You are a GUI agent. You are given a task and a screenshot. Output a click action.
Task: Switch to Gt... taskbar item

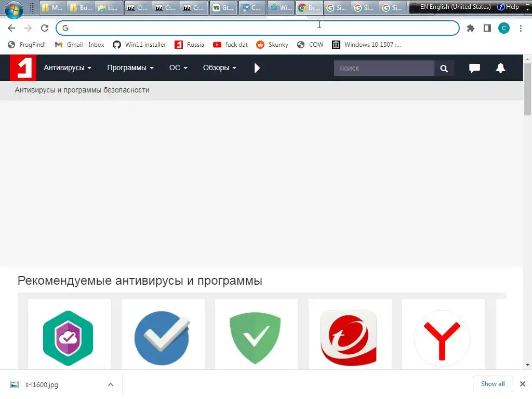[x=223, y=7]
